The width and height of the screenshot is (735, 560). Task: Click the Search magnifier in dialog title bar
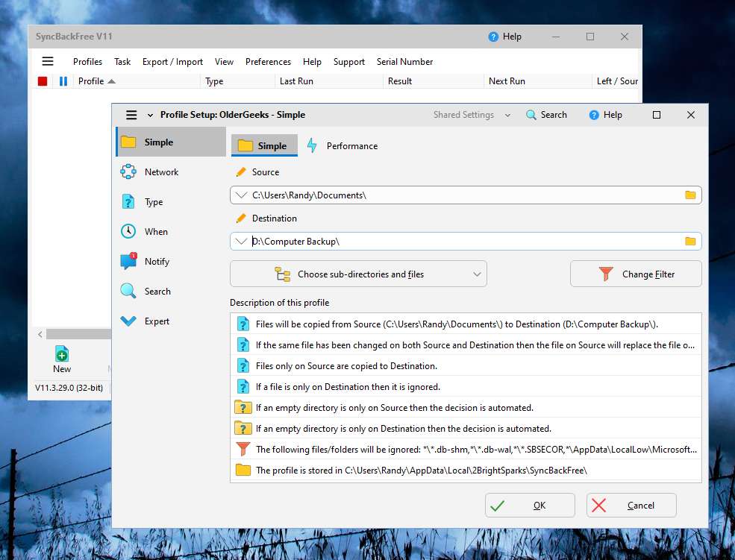point(531,115)
